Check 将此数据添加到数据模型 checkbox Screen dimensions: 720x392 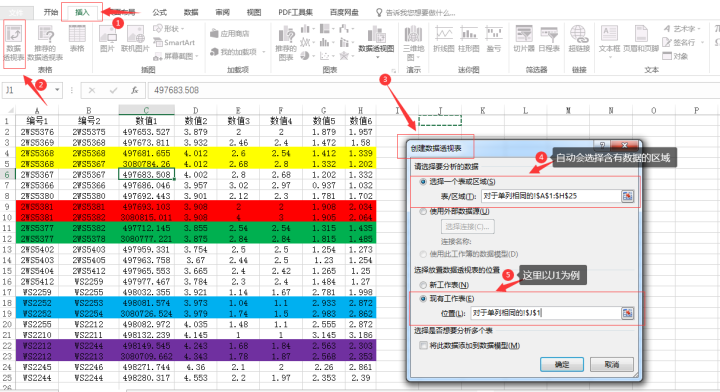pos(423,346)
